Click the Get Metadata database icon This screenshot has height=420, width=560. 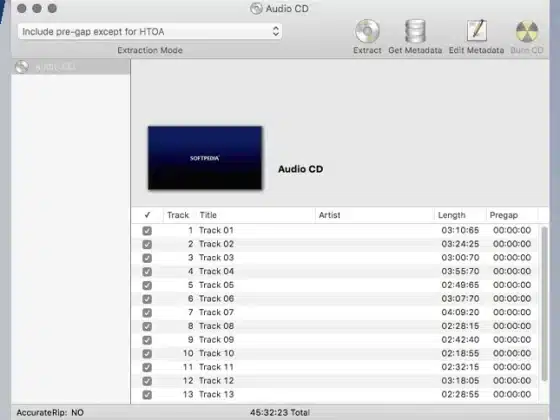coord(415,31)
